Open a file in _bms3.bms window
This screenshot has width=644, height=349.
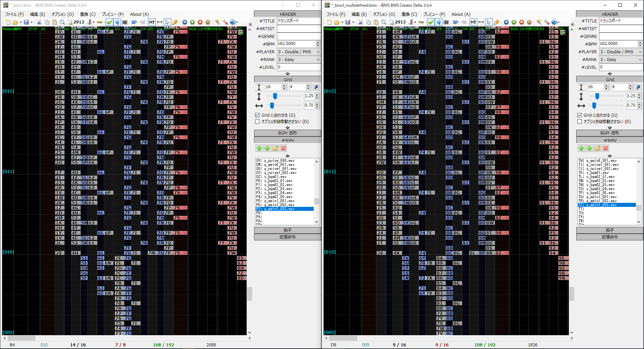click(x=15, y=22)
